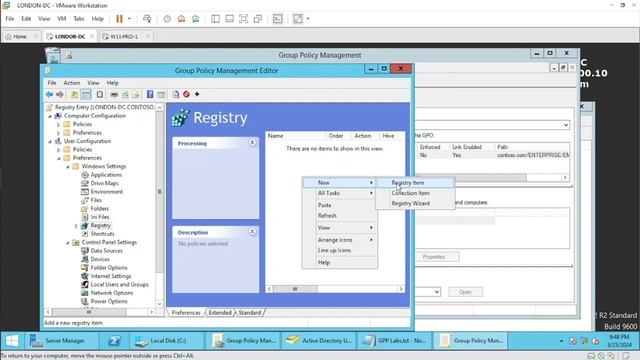Sort list by the Hive column header
The height and width of the screenshot is (360, 640).
(x=391, y=136)
